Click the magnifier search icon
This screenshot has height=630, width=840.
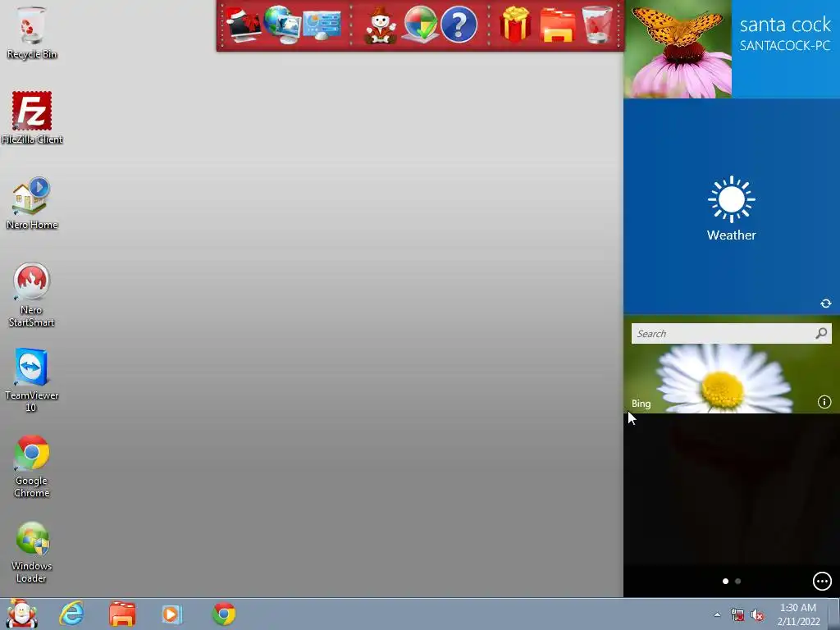(x=821, y=333)
